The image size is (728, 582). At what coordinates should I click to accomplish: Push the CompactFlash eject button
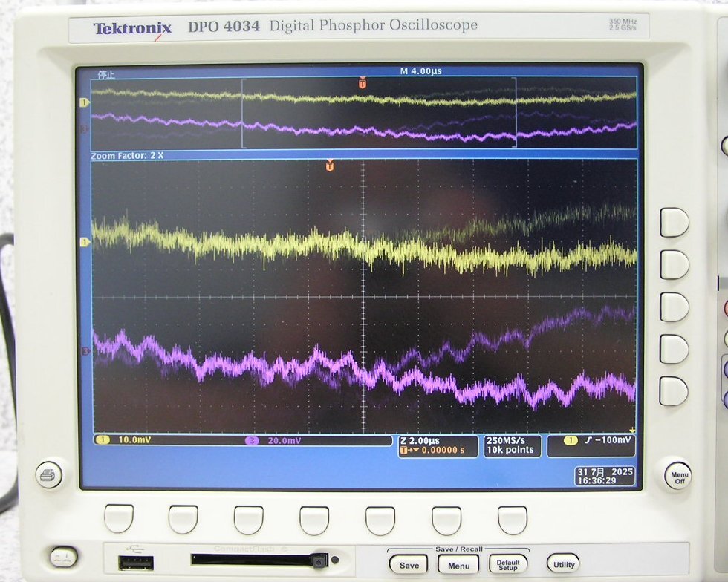(x=320, y=560)
